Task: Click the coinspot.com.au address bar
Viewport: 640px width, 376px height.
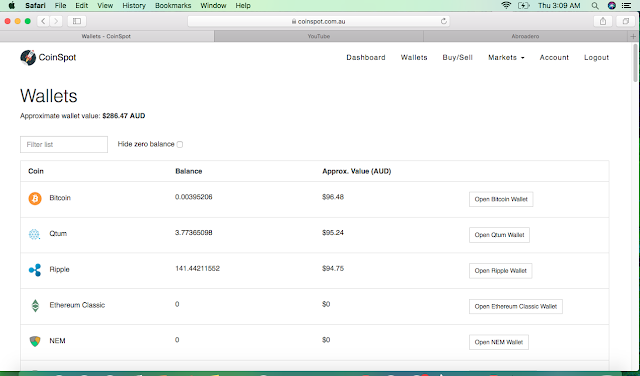Action: pyautogui.click(x=318, y=21)
